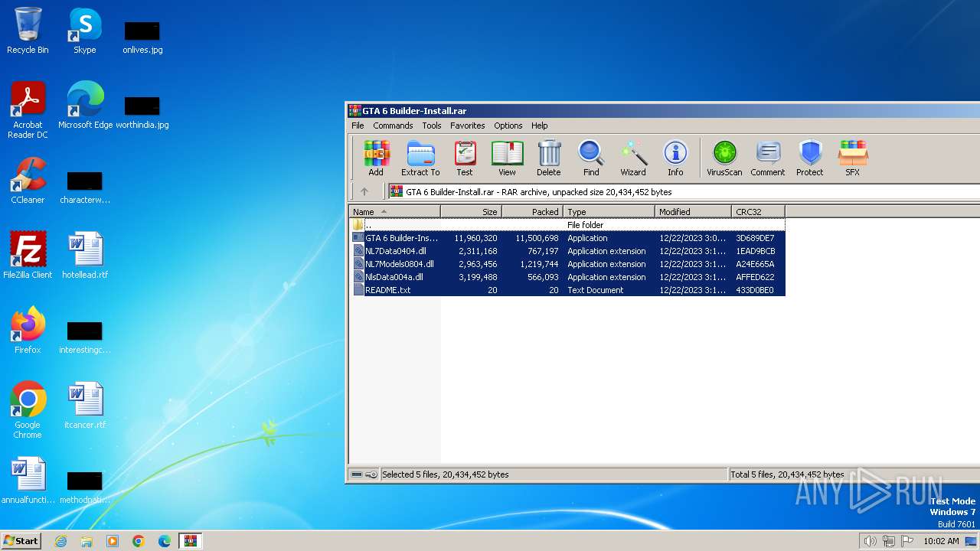Select NlsData004a.dll in the file list
The width and height of the screenshot is (980, 551).
567,277
